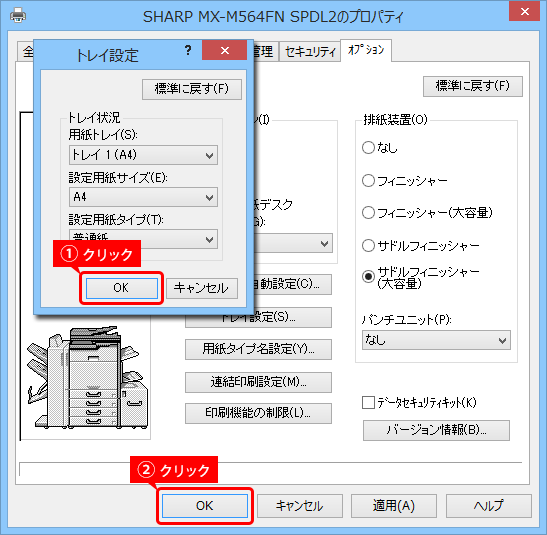Screen dimensions: 547x535
Task: Click the 適用(A) button
Action: click(394, 506)
